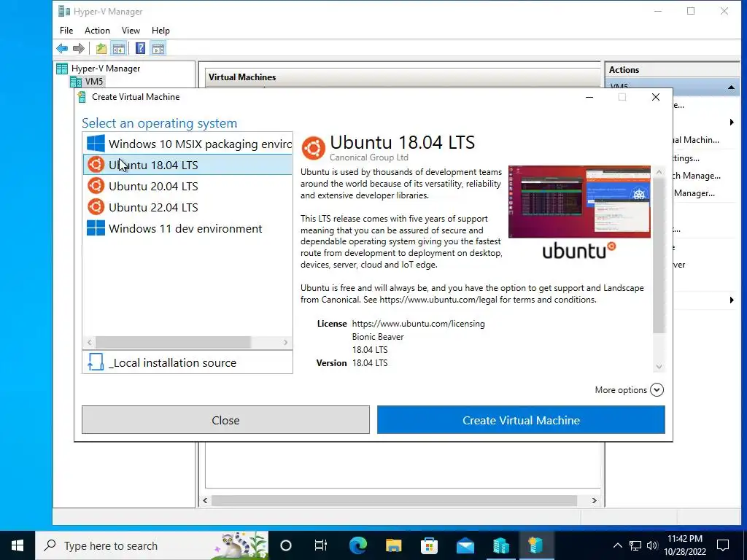Select Hyper-V Manager root tree node
The height and width of the screenshot is (560, 747).
(98, 69)
